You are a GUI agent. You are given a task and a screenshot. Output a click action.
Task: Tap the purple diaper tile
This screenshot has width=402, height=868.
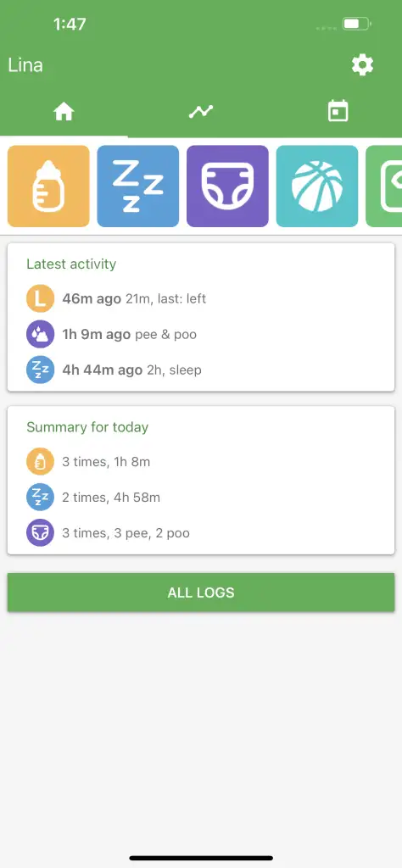tap(227, 186)
